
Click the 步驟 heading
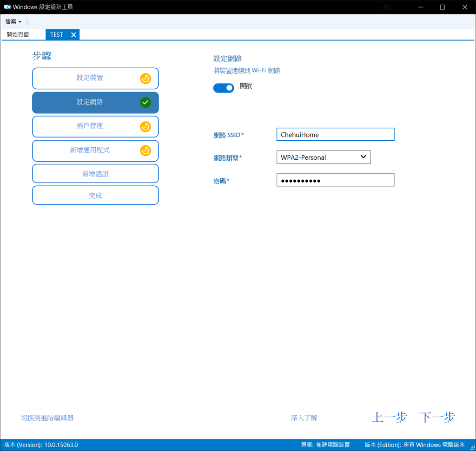[42, 56]
